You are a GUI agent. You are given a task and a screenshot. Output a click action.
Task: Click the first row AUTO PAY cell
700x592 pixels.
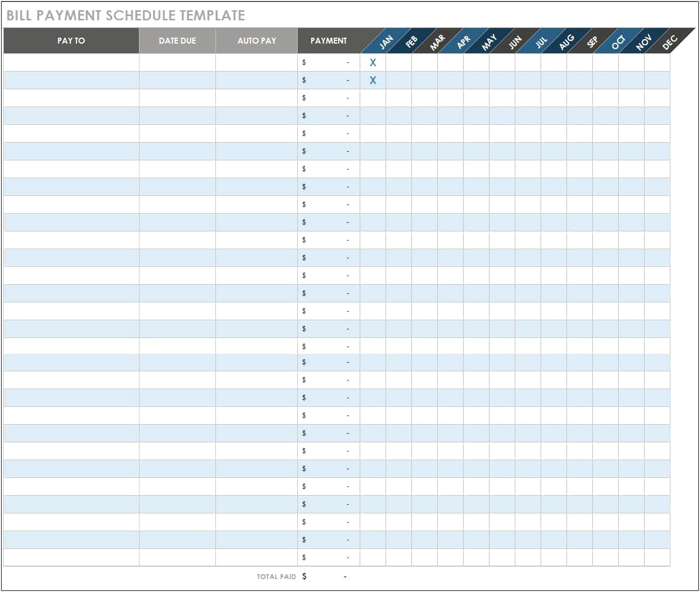256,62
